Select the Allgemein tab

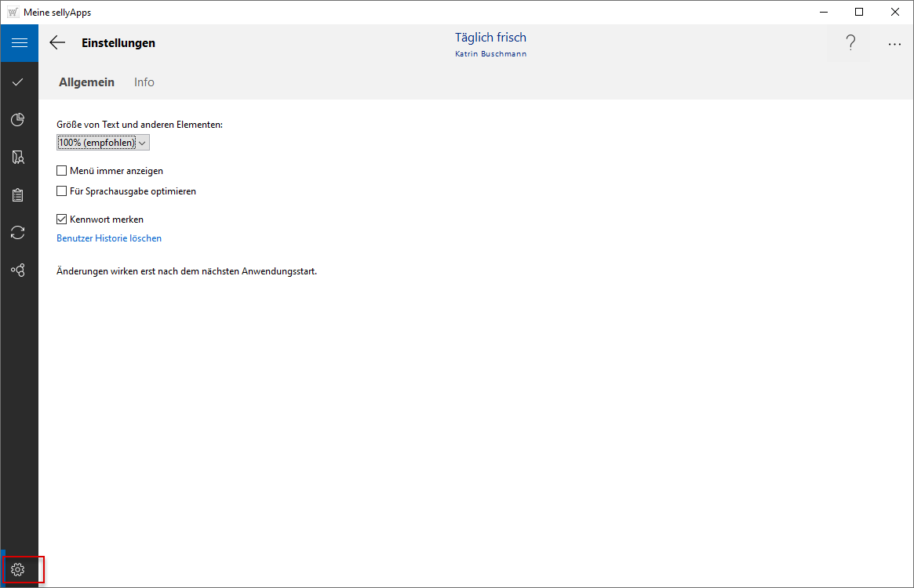(x=86, y=82)
